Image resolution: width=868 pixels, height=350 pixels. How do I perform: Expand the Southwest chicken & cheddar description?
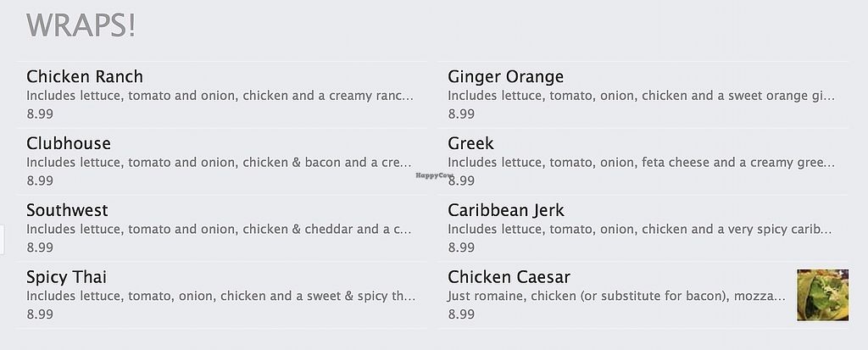(219, 229)
